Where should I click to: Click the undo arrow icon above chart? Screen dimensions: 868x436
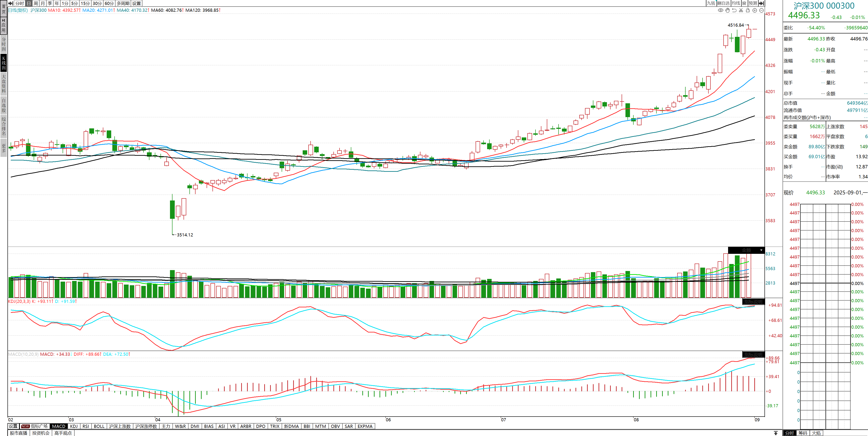click(x=734, y=10)
